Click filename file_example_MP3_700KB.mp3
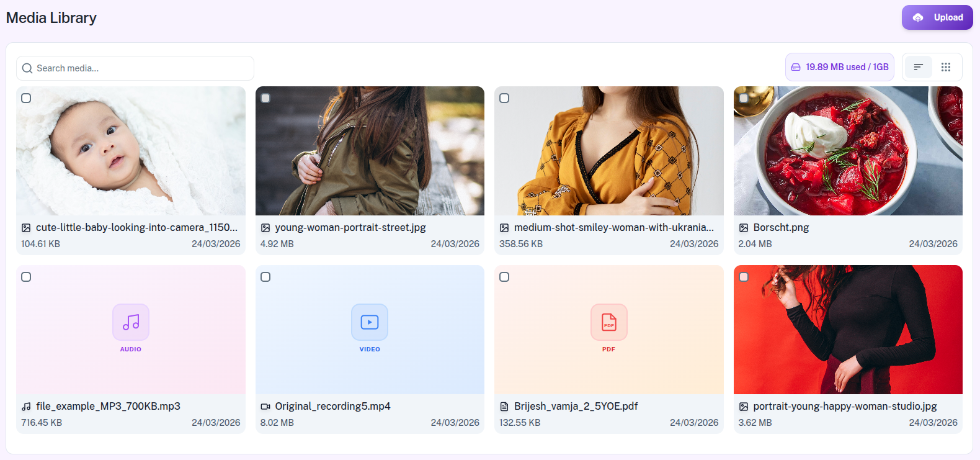The height and width of the screenshot is (460, 980). click(108, 406)
